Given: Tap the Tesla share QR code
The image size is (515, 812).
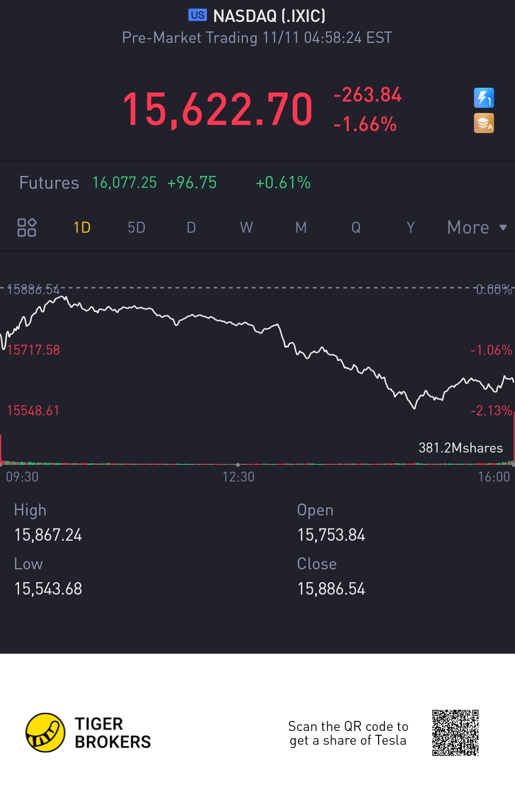Looking at the screenshot, I should 455,733.
